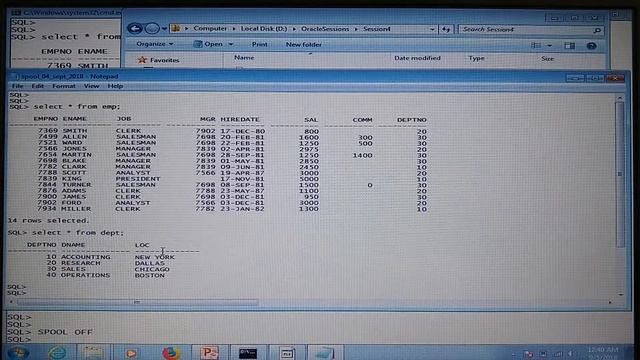Click 'select * from emp;' line in Notepad
Screen dimensions: 640x360
click(77, 107)
